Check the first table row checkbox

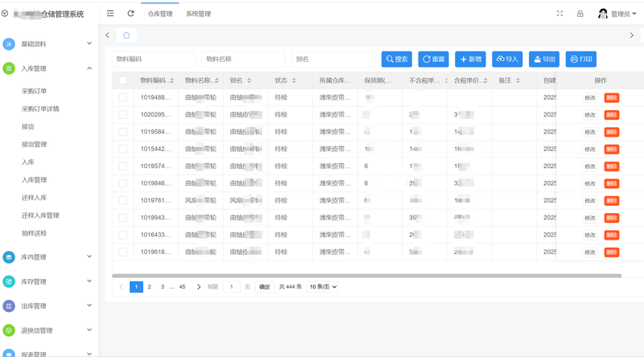[122, 97]
